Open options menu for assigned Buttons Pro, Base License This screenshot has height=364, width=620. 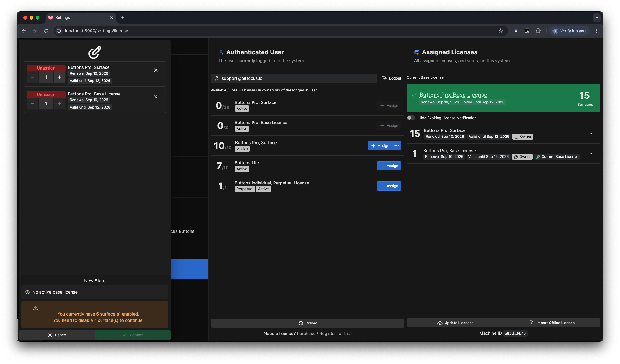tap(592, 154)
